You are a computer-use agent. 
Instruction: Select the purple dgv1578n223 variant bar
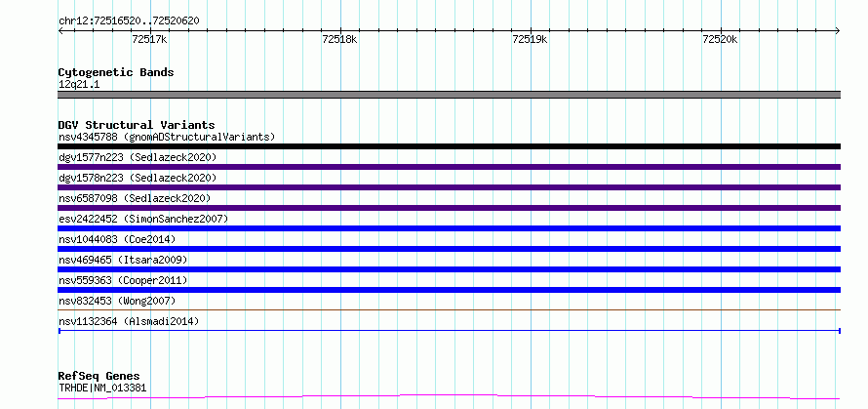coord(449,187)
